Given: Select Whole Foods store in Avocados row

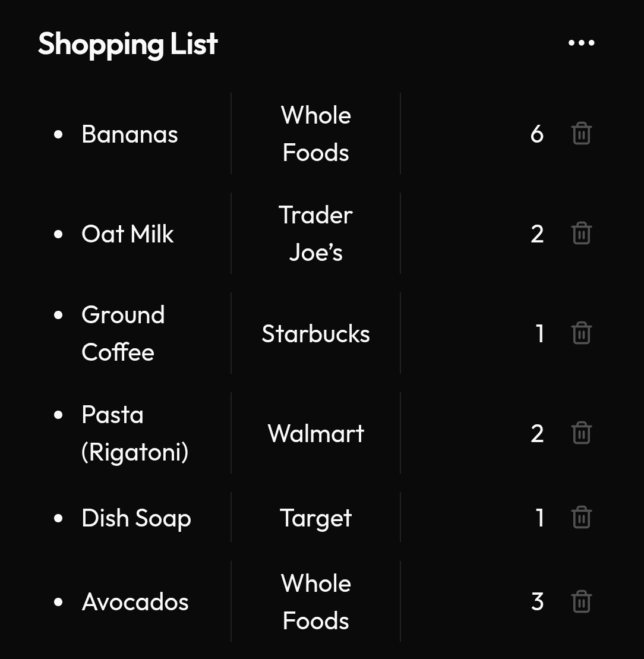Looking at the screenshot, I should (x=316, y=602).
